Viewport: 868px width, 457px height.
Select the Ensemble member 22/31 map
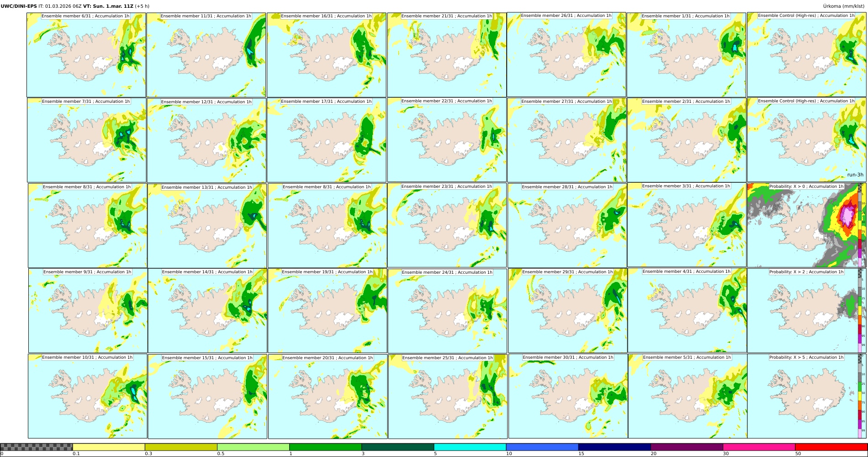pos(447,140)
